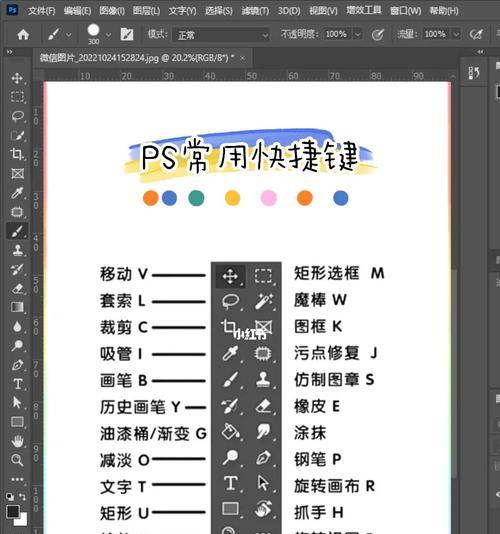The height and width of the screenshot is (534, 500).
Task: Open the 文件(F) menu
Action: 42,11
